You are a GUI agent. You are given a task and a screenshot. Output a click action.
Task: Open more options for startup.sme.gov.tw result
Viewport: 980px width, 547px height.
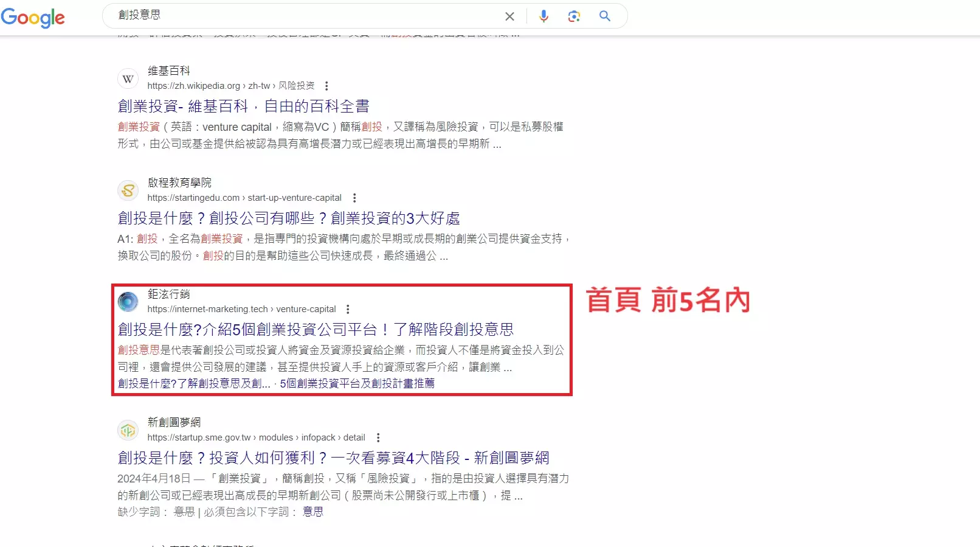(x=378, y=437)
